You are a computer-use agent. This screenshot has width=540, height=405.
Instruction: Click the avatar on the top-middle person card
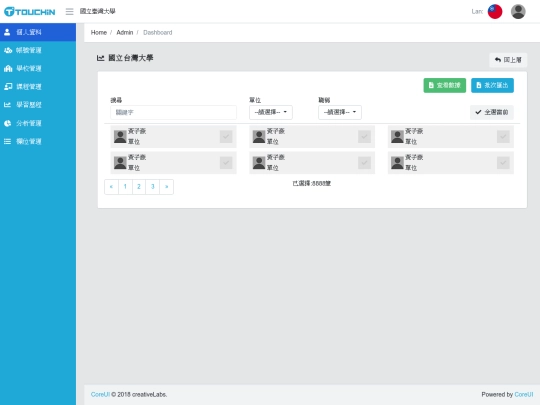[x=259, y=137]
